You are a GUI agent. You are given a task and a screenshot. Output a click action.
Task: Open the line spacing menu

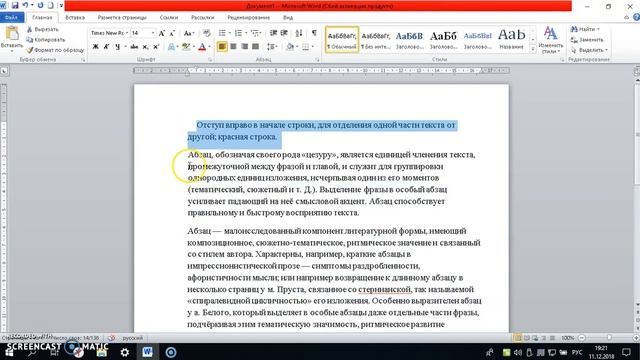272,47
